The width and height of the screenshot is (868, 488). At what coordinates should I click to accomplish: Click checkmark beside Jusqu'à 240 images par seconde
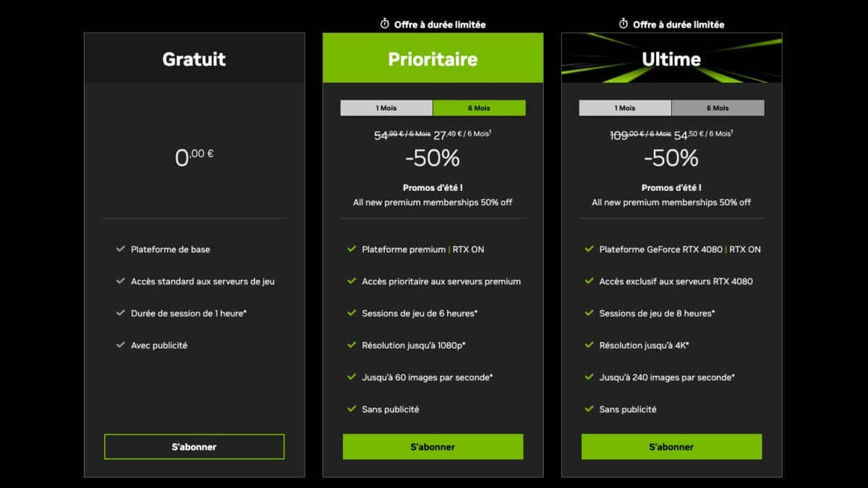tap(589, 377)
